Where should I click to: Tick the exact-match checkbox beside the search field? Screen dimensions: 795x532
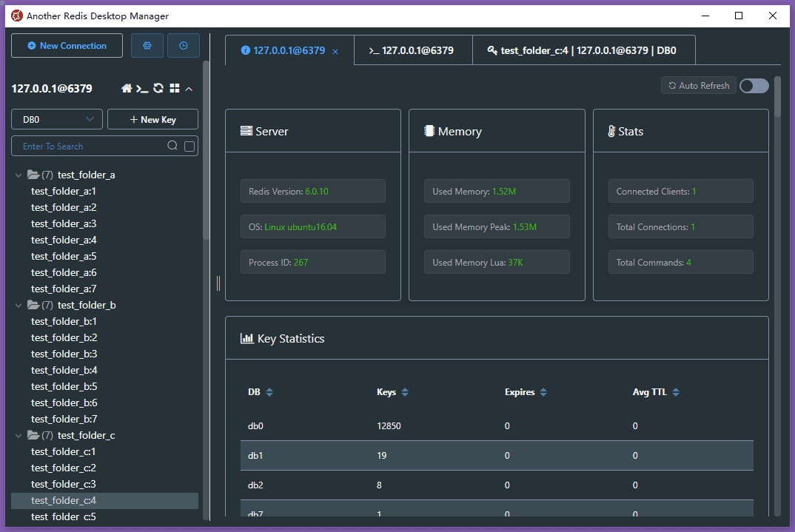tap(189, 145)
